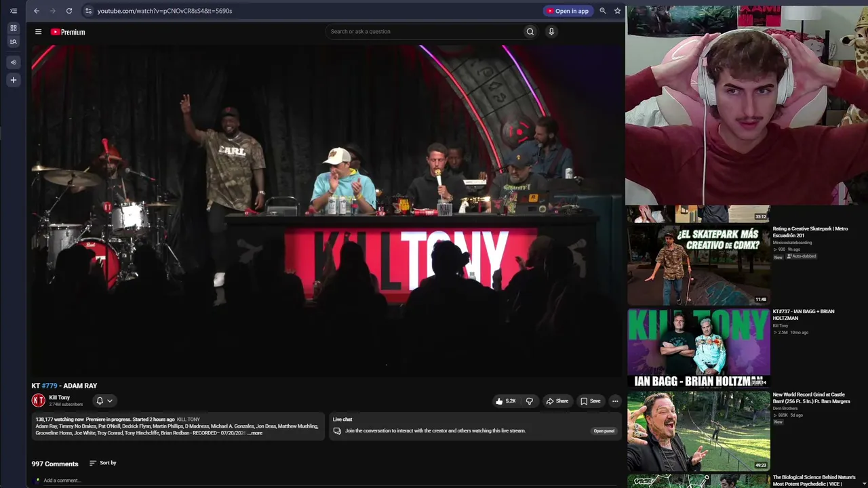Add a new tab with plus icon
Screen dimensions: 868x488
pyautogui.click(x=13, y=80)
